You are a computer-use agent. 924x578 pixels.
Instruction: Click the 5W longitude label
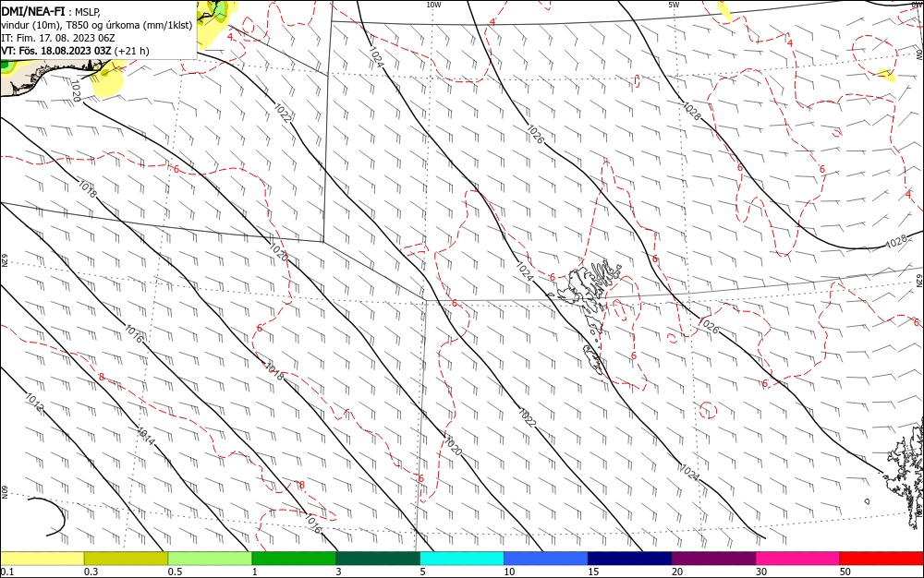click(x=674, y=5)
